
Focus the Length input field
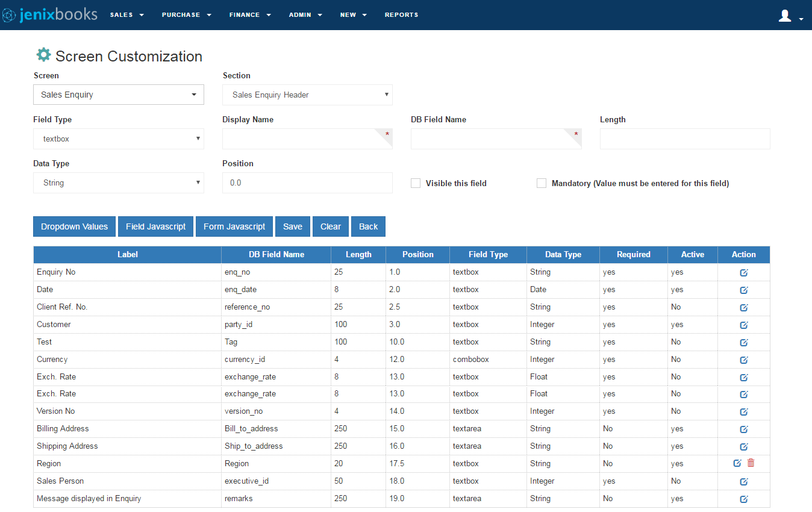tap(685, 139)
